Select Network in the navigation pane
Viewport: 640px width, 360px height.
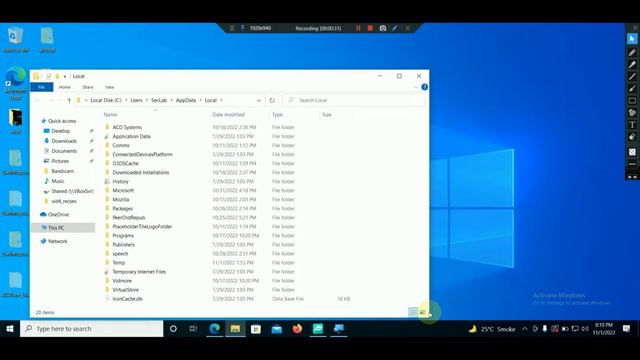58,241
